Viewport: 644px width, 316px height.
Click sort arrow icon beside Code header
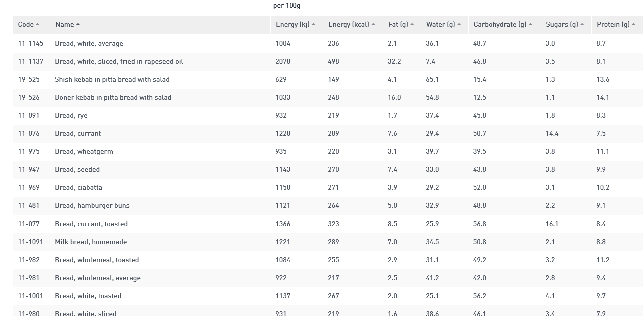tap(38, 25)
